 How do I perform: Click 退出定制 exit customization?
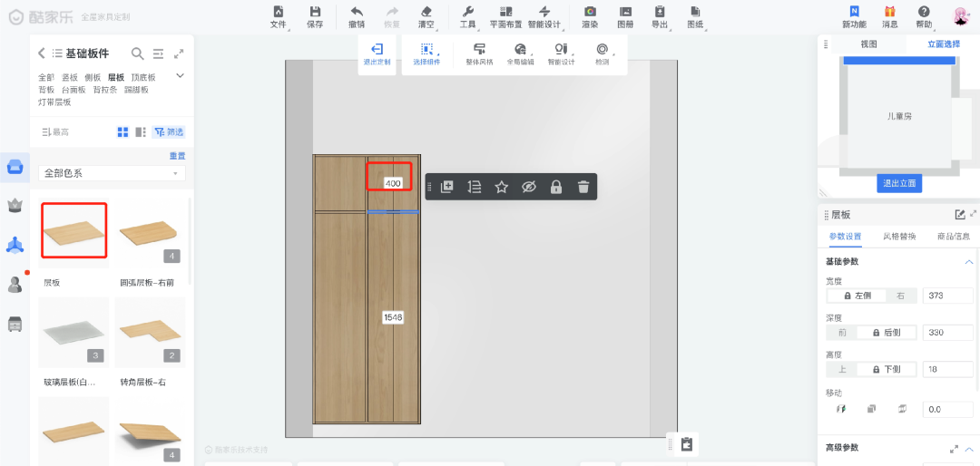pyautogui.click(x=377, y=54)
